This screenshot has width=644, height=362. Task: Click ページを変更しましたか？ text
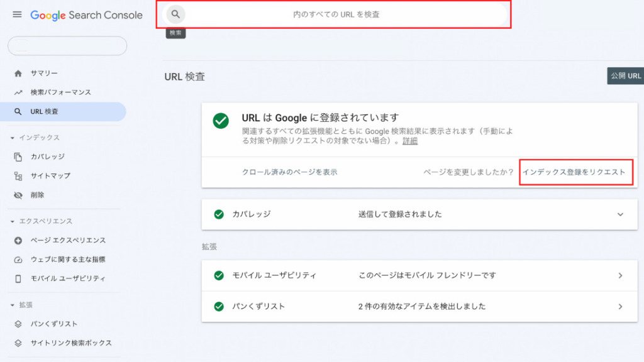click(469, 172)
